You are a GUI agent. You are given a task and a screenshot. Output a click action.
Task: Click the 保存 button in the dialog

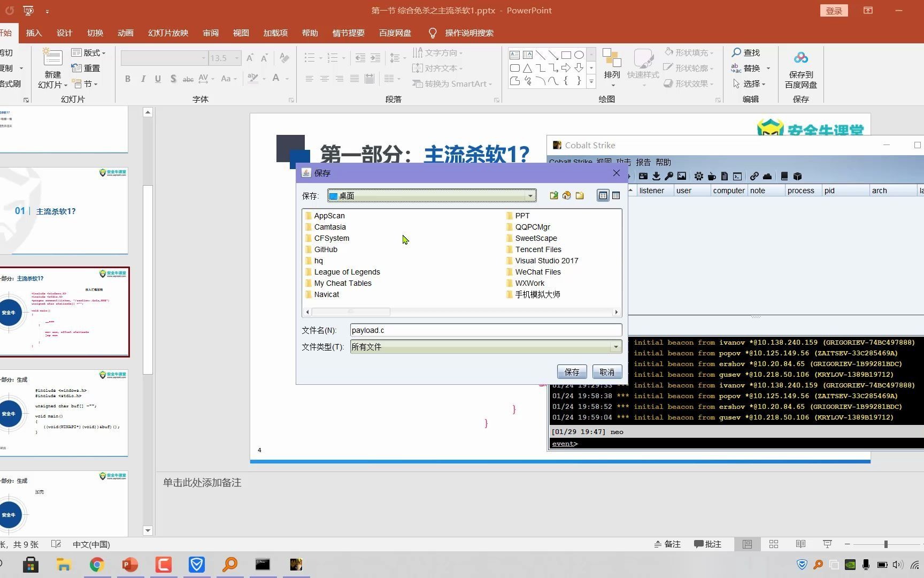point(572,372)
